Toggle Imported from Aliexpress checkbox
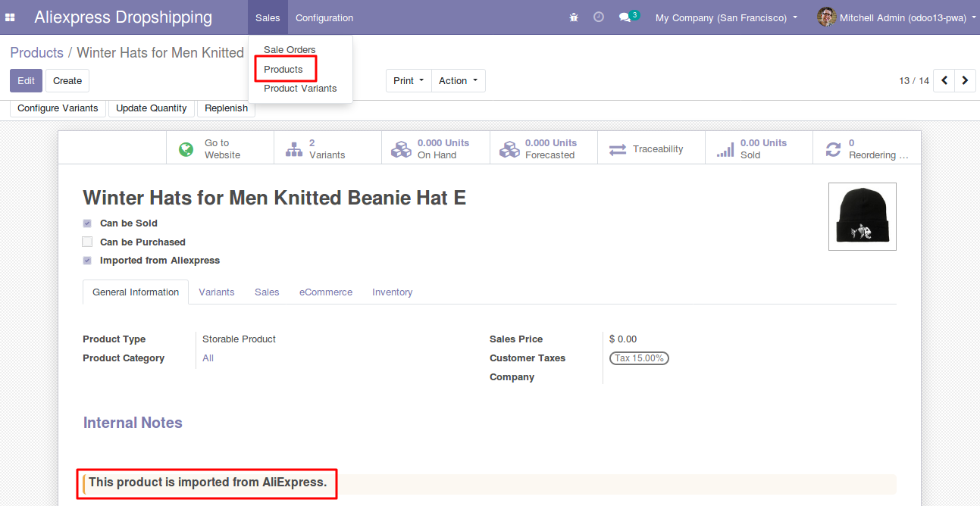This screenshot has width=980, height=506. click(x=87, y=261)
